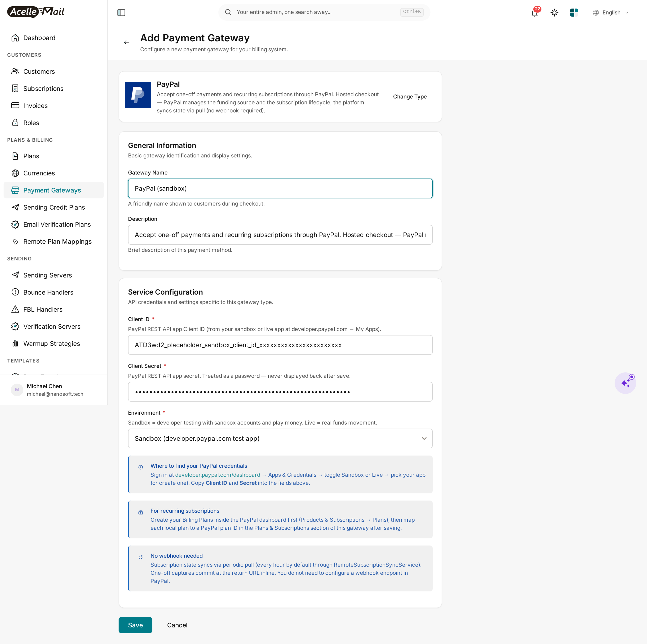The image size is (647, 644).
Task: Open Currencies in the sidebar
Action: tap(54, 173)
